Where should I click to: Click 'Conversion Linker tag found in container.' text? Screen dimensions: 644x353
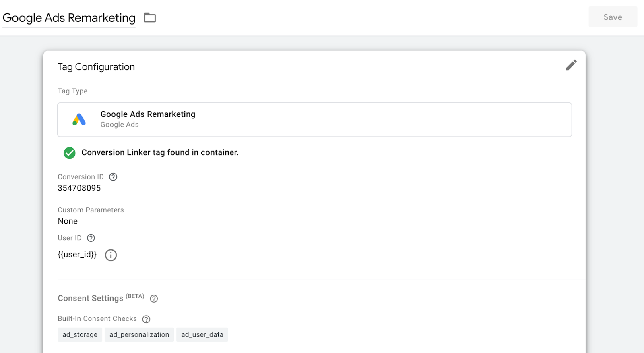(160, 152)
